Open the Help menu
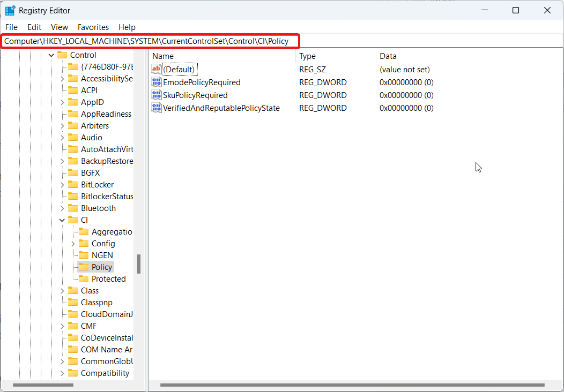This screenshot has height=392, width=564. click(x=127, y=27)
